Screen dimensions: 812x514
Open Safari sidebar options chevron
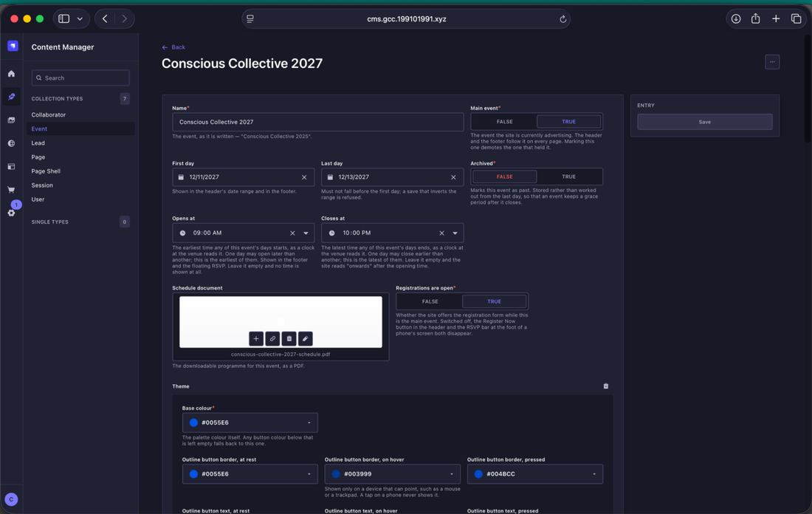point(80,18)
